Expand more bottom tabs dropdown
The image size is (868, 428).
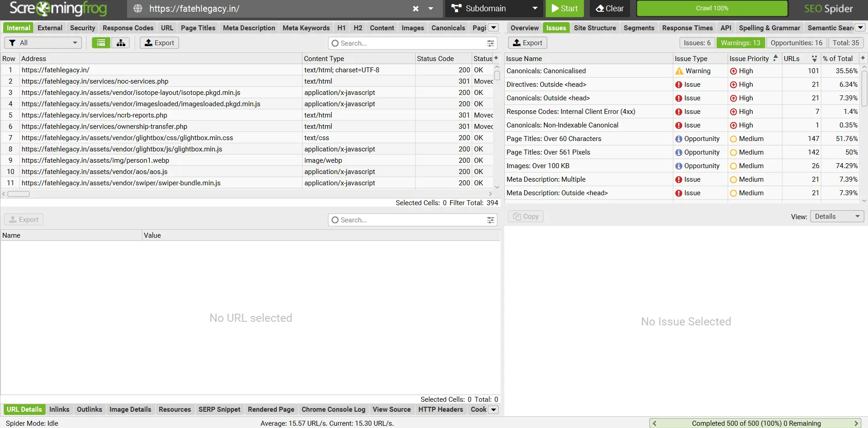tap(494, 409)
